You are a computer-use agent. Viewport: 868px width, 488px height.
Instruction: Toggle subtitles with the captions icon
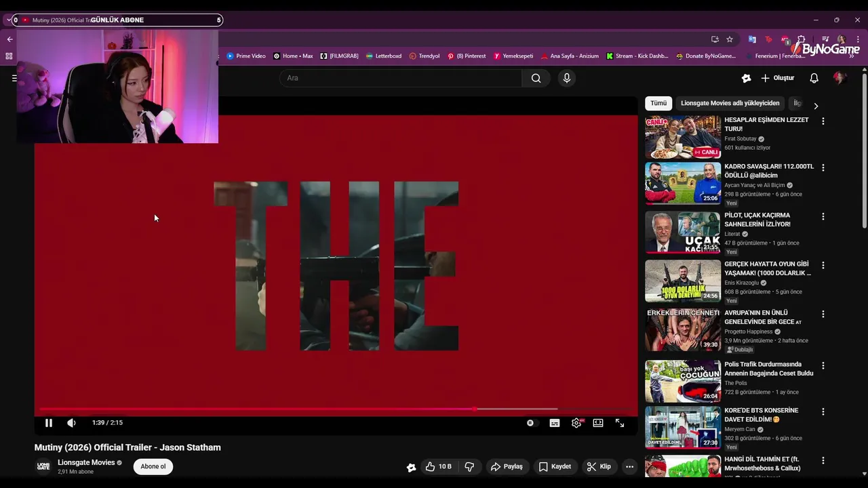(x=555, y=423)
